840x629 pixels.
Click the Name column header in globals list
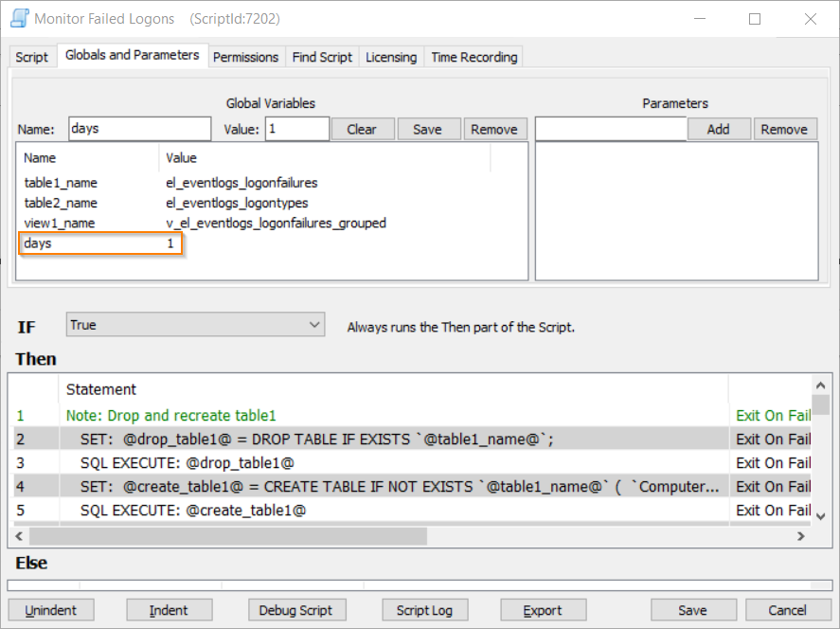pyautogui.click(x=88, y=158)
